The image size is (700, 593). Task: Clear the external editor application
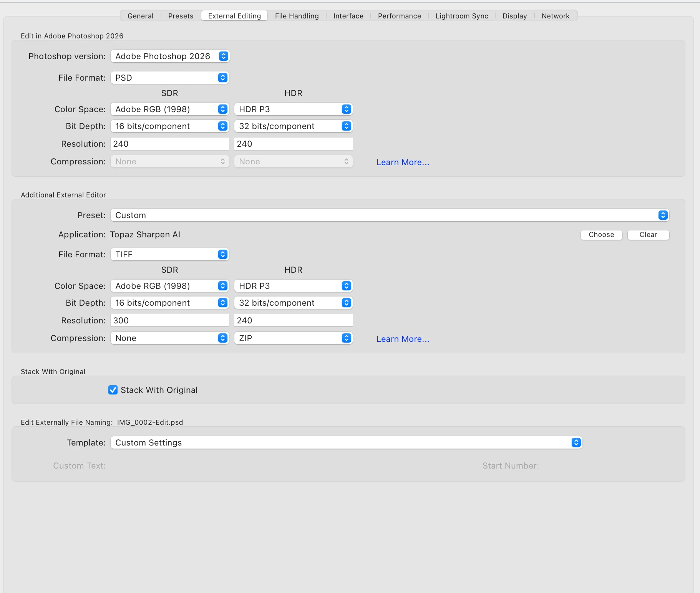point(648,235)
